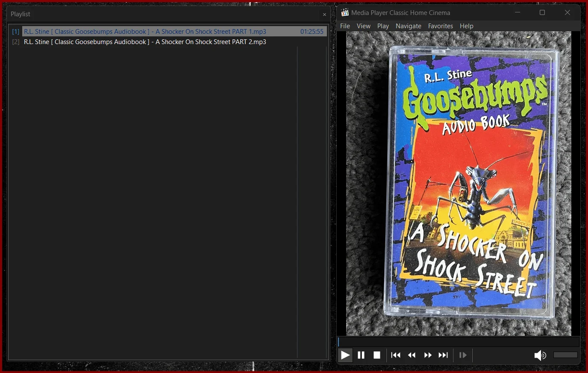Advance one frame with the step icon
The width and height of the screenshot is (588, 373).
click(463, 355)
